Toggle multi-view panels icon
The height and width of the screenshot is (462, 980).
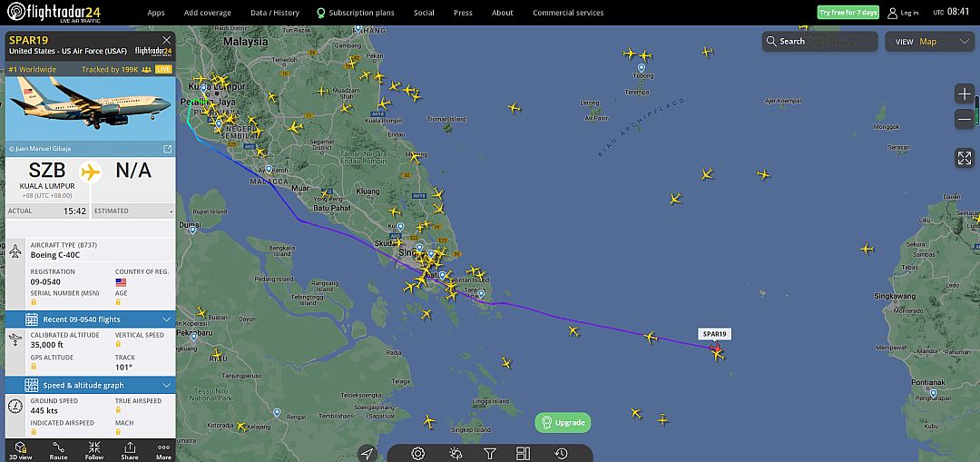click(x=524, y=454)
